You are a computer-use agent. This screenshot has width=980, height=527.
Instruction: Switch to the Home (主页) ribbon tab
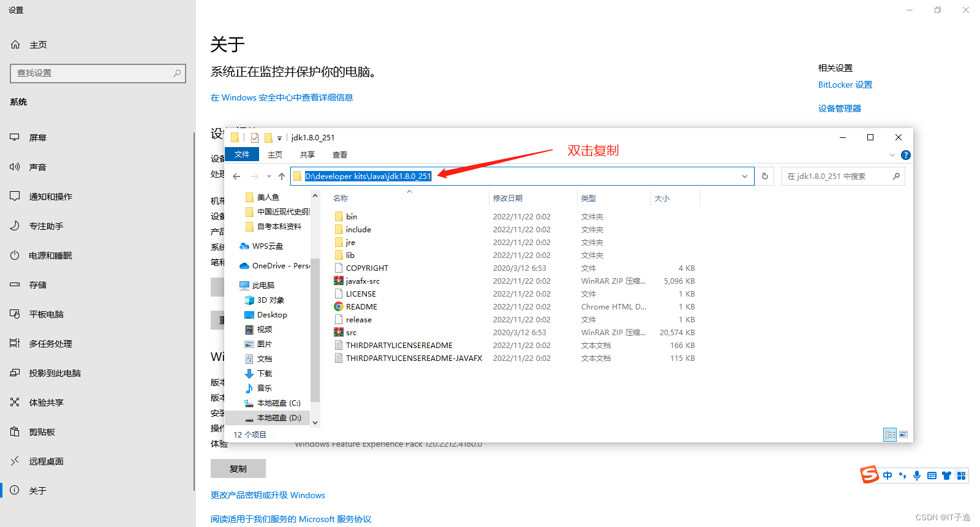coord(275,154)
